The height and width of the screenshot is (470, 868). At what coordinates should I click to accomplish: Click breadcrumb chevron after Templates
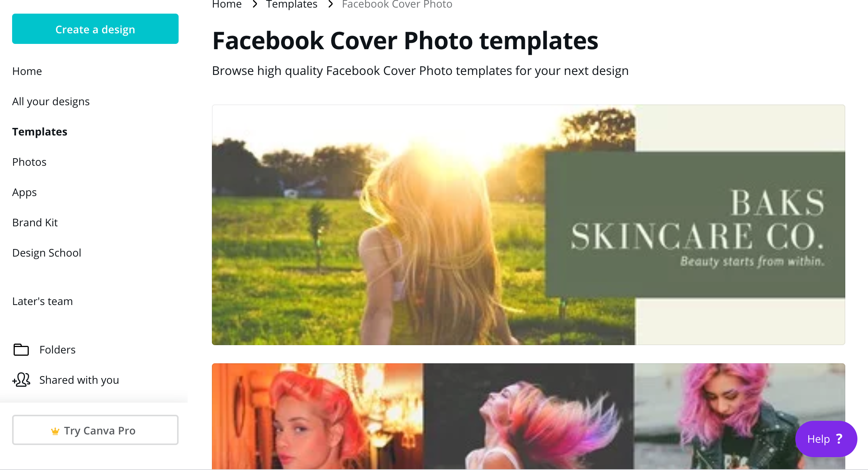(x=331, y=4)
